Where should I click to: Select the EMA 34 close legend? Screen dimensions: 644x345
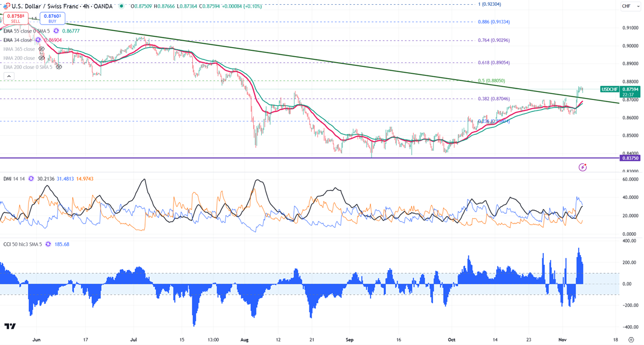point(18,40)
